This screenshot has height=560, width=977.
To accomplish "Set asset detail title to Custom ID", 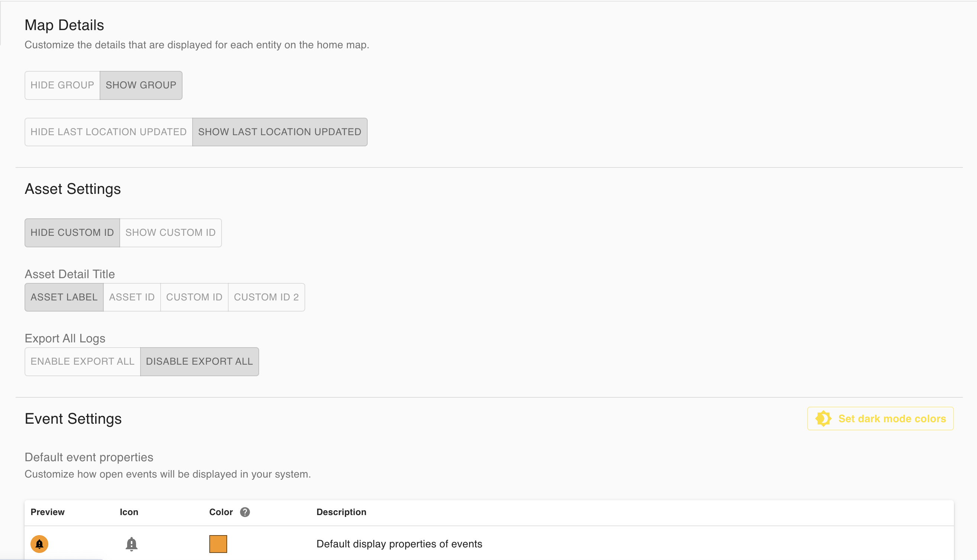I will [x=194, y=297].
